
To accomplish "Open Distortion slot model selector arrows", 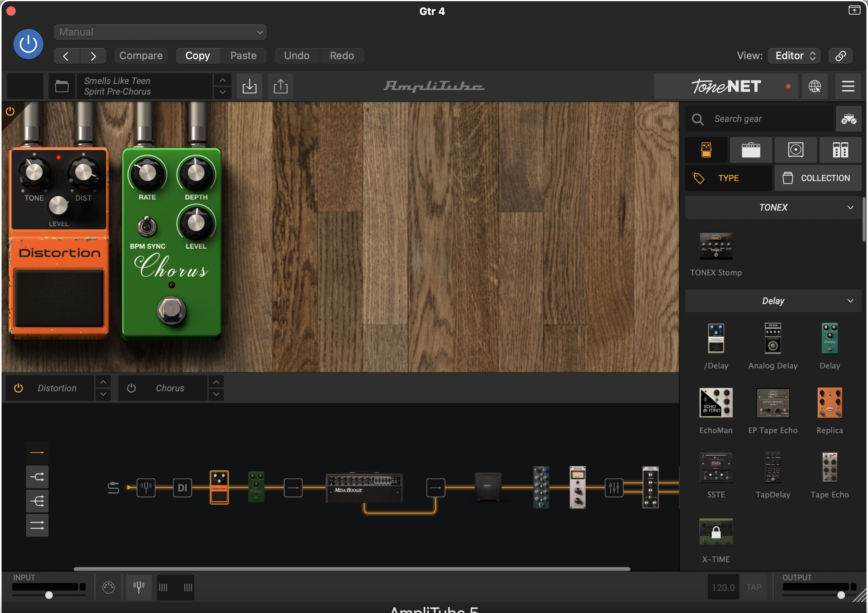I will click(x=103, y=388).
